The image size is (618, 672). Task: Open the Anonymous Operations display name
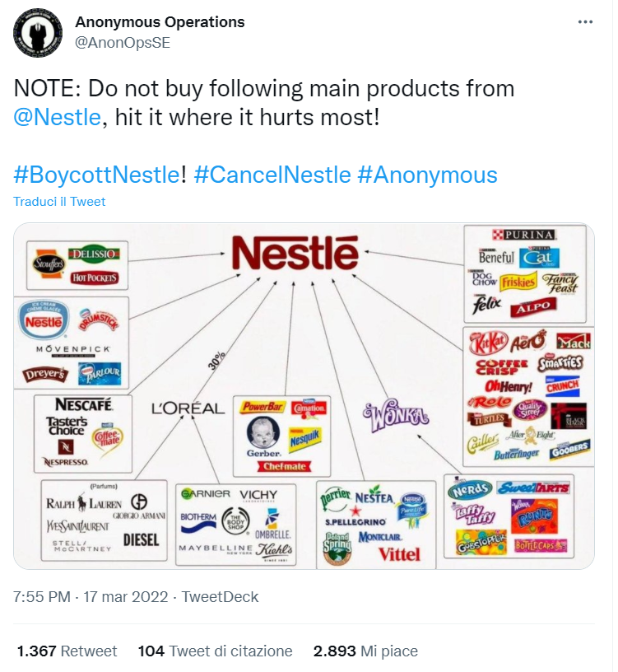pos(160,22)
